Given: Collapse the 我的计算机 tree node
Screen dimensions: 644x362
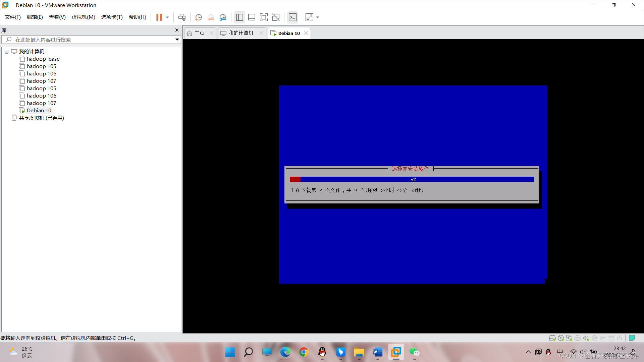Looking at the screenshot, I should click(x=6, y=52).
